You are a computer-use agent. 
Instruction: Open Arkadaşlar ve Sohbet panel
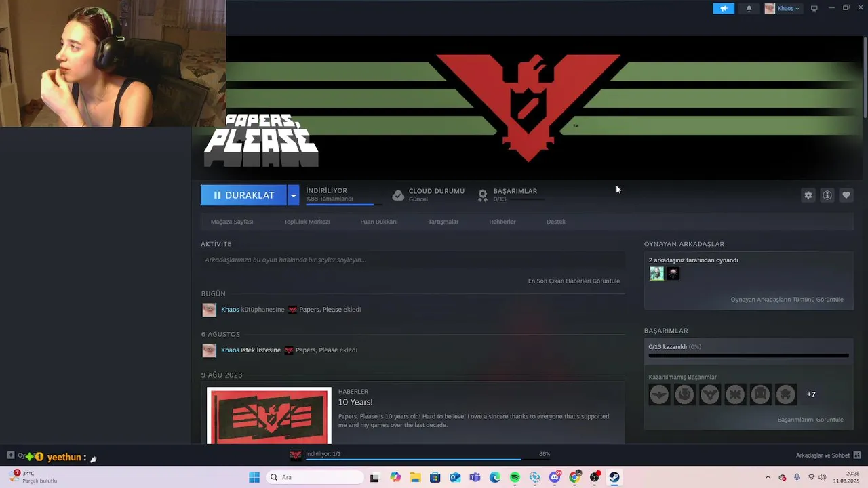828,455
